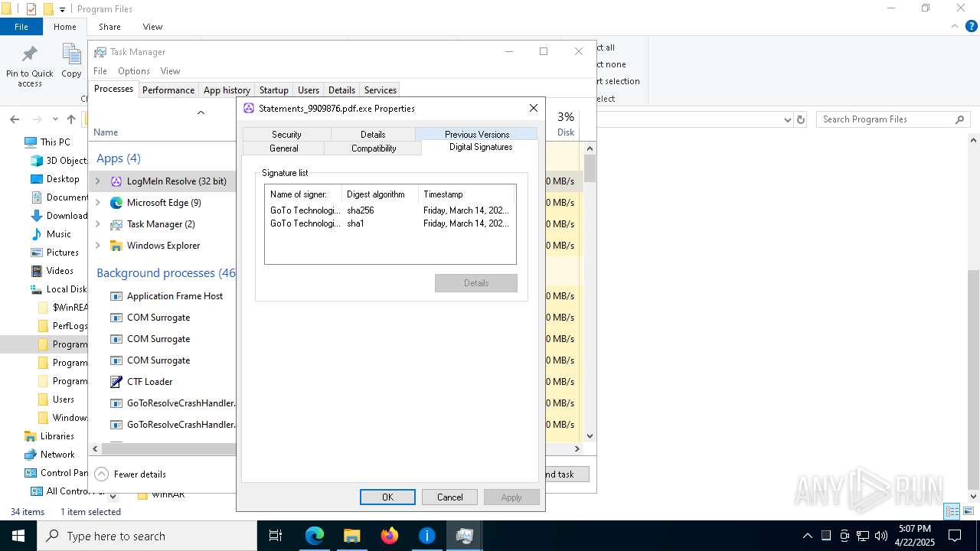The width and height of the screenshot is (980, 551).
Task: Switch to the Details tab in Properties
Action: coord(373,134)
